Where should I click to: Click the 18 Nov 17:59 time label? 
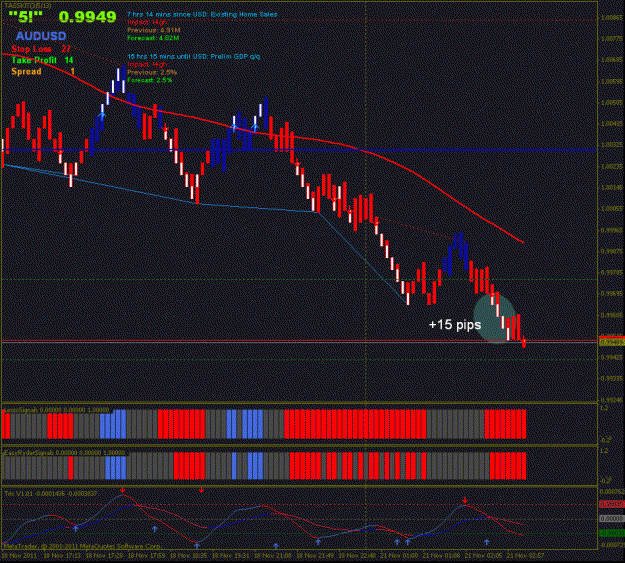pyautogui.click(x=146, y=555)
